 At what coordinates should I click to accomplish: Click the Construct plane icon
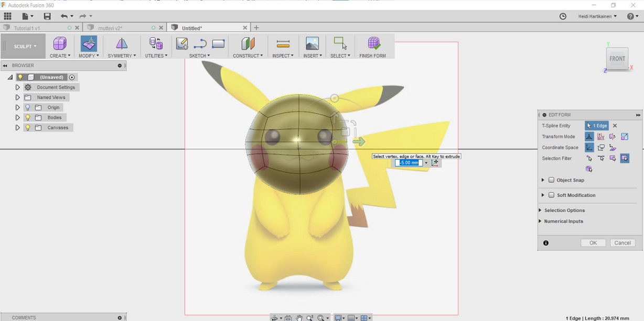coord(248,43)
